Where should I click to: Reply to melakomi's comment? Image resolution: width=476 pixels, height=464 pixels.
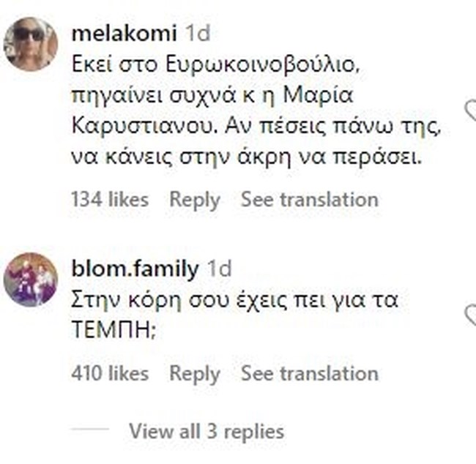[195, 199]
